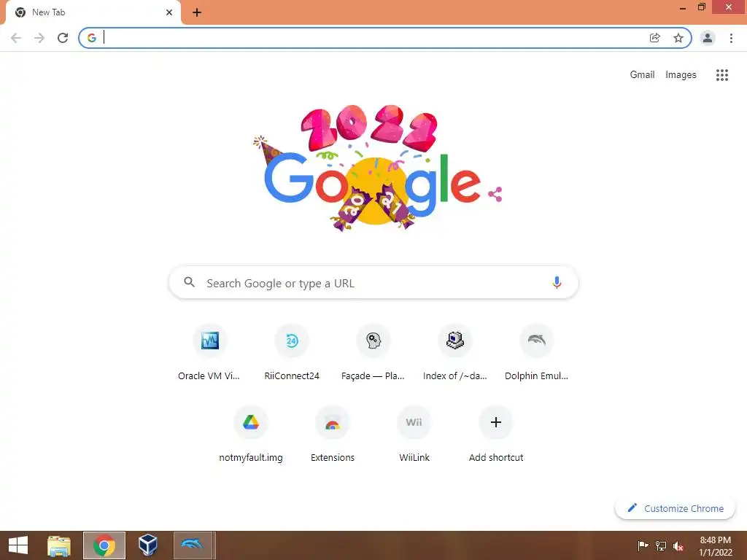Open the RiiConnect24 shortcut

tap(292, 354)
